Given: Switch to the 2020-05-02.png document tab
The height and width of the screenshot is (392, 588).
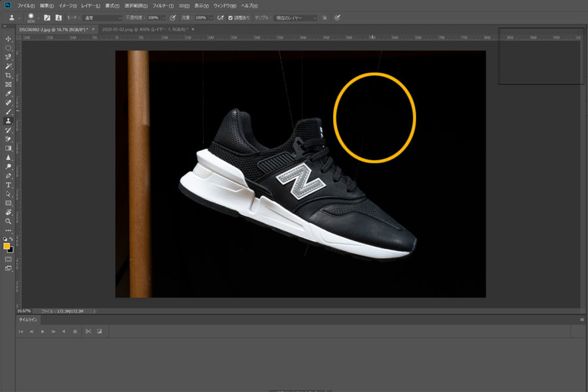Looking at the screenshot, I should pos(145,29).
